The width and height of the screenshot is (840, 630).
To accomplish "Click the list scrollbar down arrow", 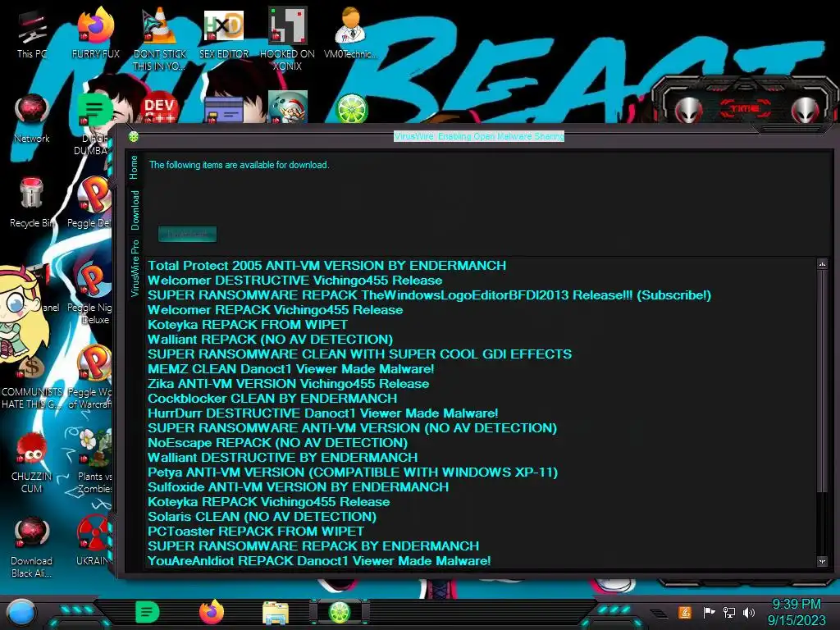I will [x=822, y=561].
